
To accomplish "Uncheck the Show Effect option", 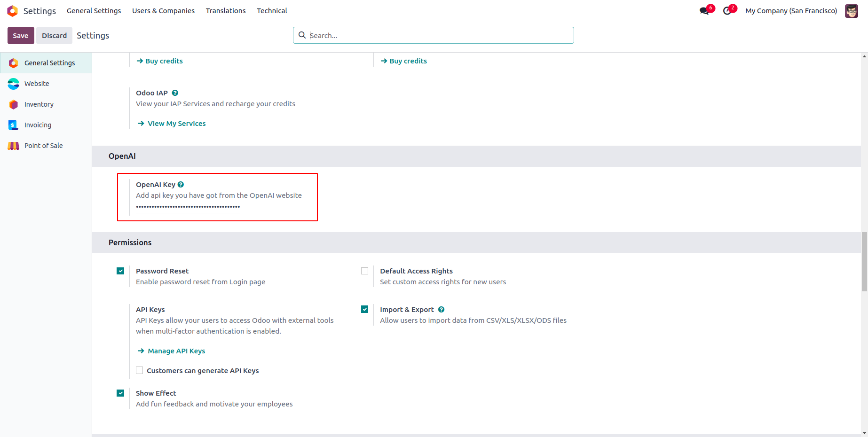I will 120,393.
